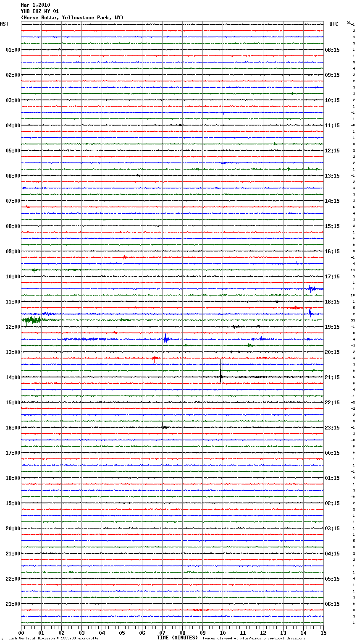Click the 06:00 MST time label
The height and width of the screenshot is (644, 357).
coord(13,176)
